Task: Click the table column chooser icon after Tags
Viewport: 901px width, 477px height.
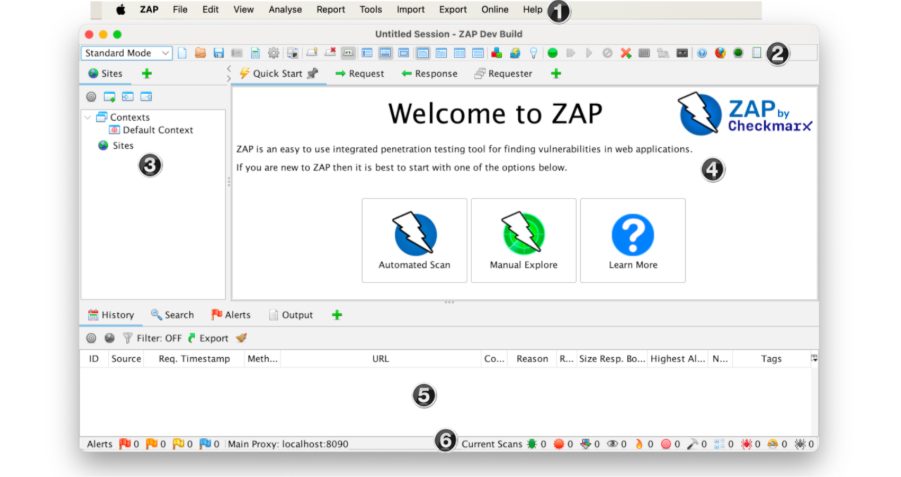Action: [x=814, y=358]
